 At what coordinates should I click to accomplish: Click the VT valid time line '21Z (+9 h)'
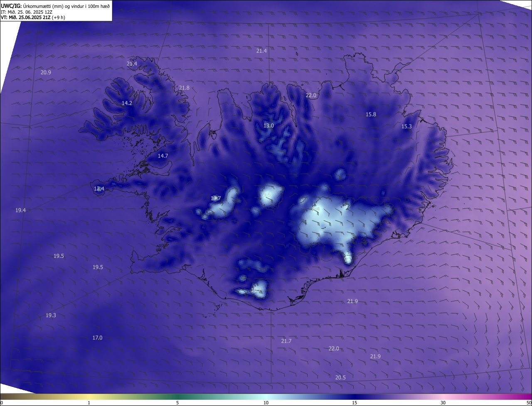(x=54, y=17)
